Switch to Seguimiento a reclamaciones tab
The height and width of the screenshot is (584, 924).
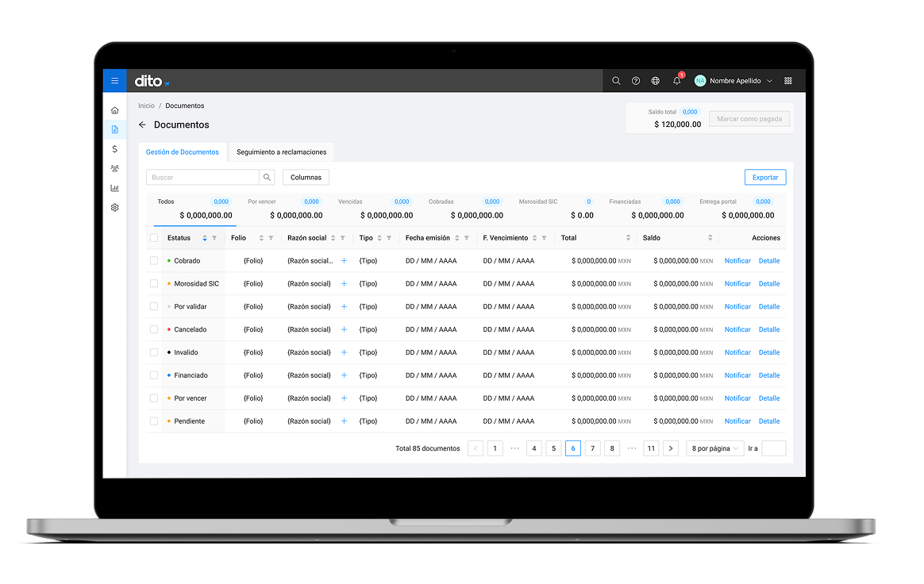click(x=281, y=152)
